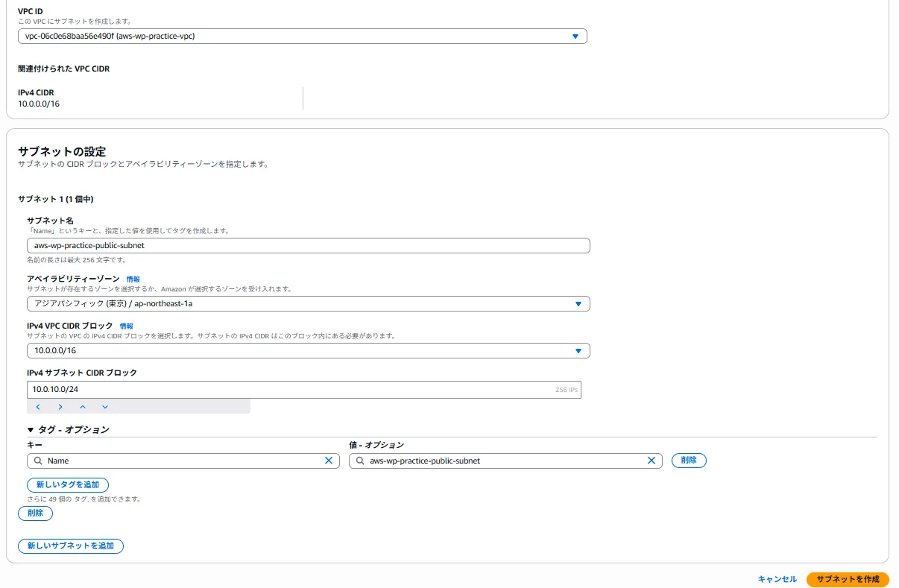
Task: Click the magnifier icon in the tag value field
Action: 359,461
